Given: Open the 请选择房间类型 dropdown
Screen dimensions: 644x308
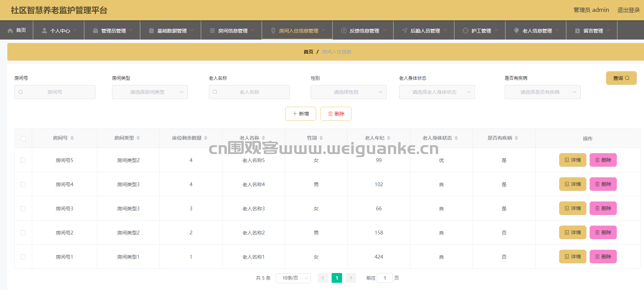Looking at the screenshot, I should (150, 92).
